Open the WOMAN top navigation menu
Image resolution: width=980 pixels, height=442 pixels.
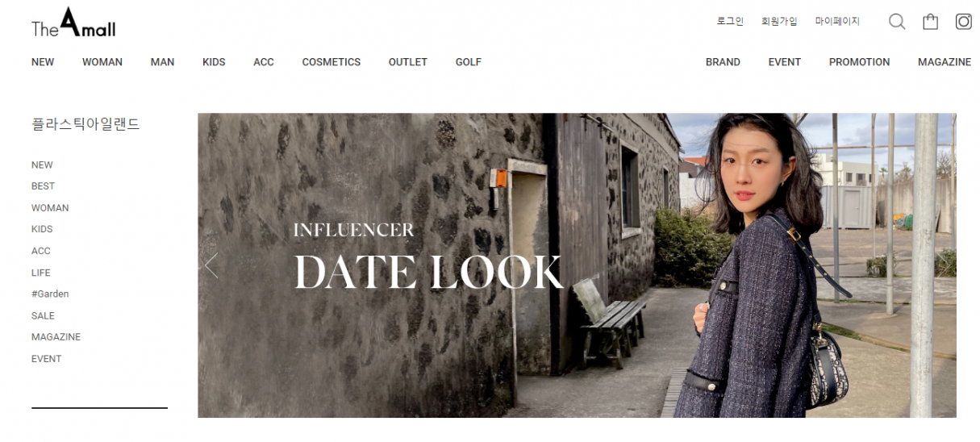[102, 62]
